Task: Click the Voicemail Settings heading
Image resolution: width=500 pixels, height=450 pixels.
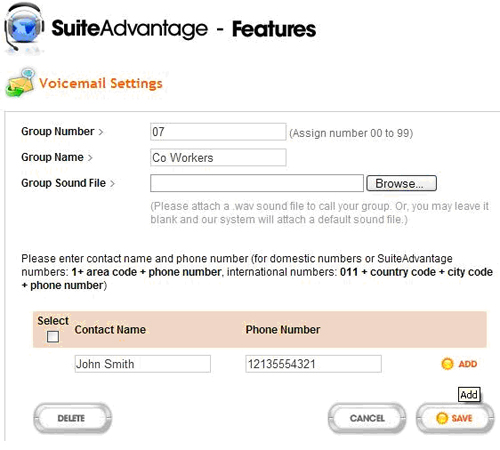Action: pos(101,83)
